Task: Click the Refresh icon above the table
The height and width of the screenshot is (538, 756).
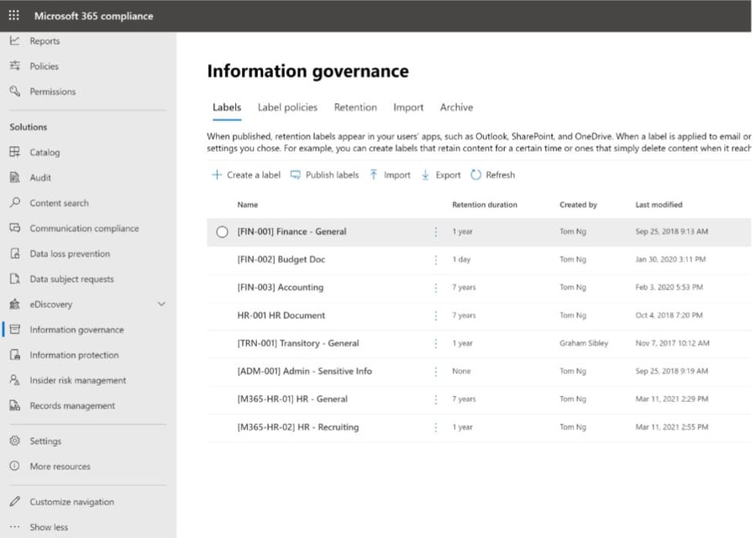Action: tap(475, 175)
